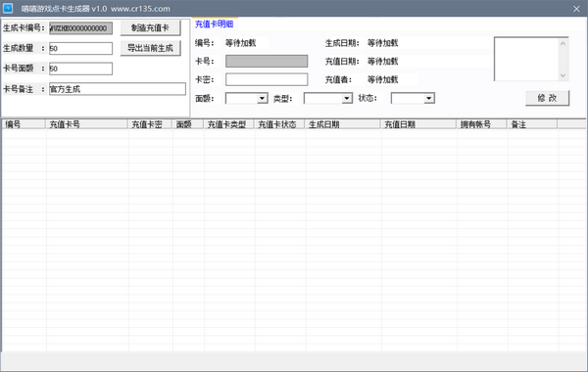Sort by the 充值卡密 column header
Viewport: 588px width, 372px height.
150,124
